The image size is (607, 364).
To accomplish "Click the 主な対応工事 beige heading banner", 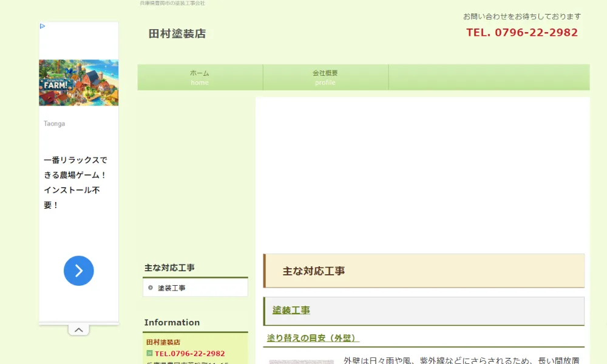I will 424,271.
